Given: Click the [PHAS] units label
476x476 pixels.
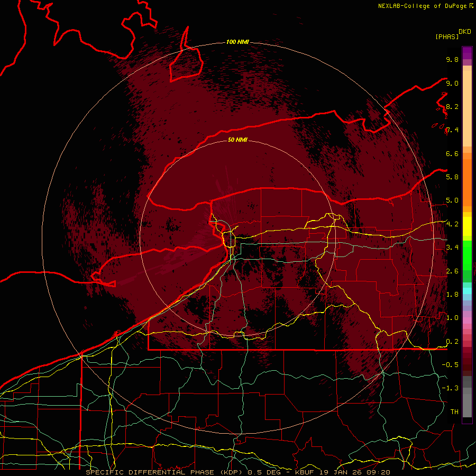Looking at the screenshot, I should pos(447,36).
